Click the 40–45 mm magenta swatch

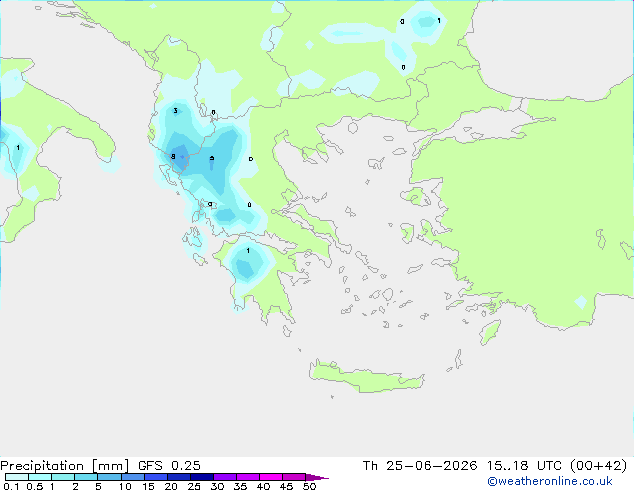(x=271, y=477)
